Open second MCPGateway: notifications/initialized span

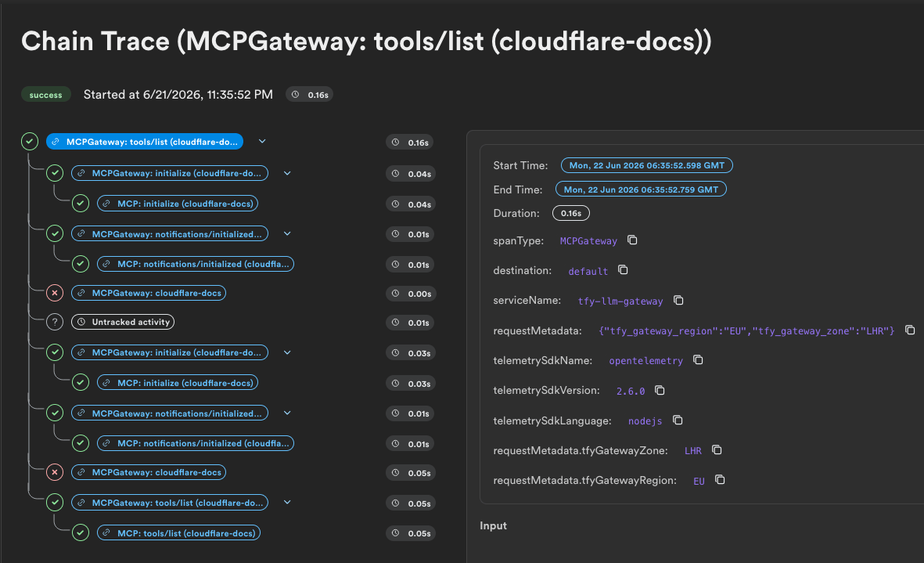pyautogui.click(x=170, y=413)
